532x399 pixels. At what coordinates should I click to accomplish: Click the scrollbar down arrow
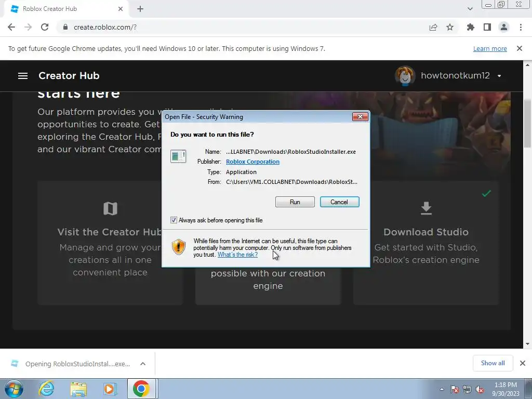coord(528,344)
